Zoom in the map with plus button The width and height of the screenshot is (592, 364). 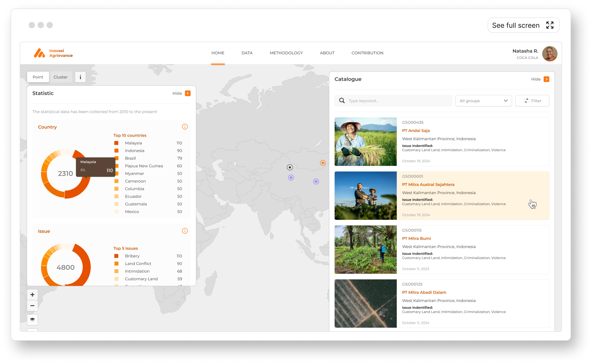pos(32,294)
